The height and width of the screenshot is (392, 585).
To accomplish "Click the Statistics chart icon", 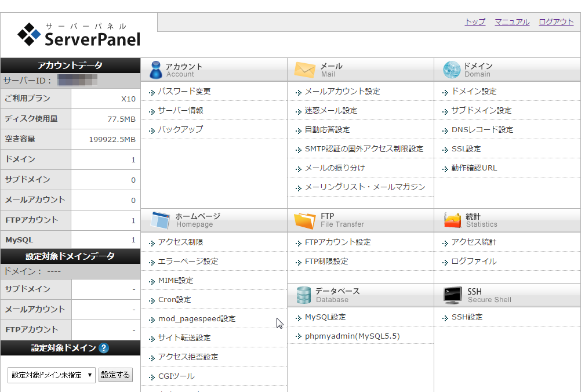I will [x=452, y=220].
